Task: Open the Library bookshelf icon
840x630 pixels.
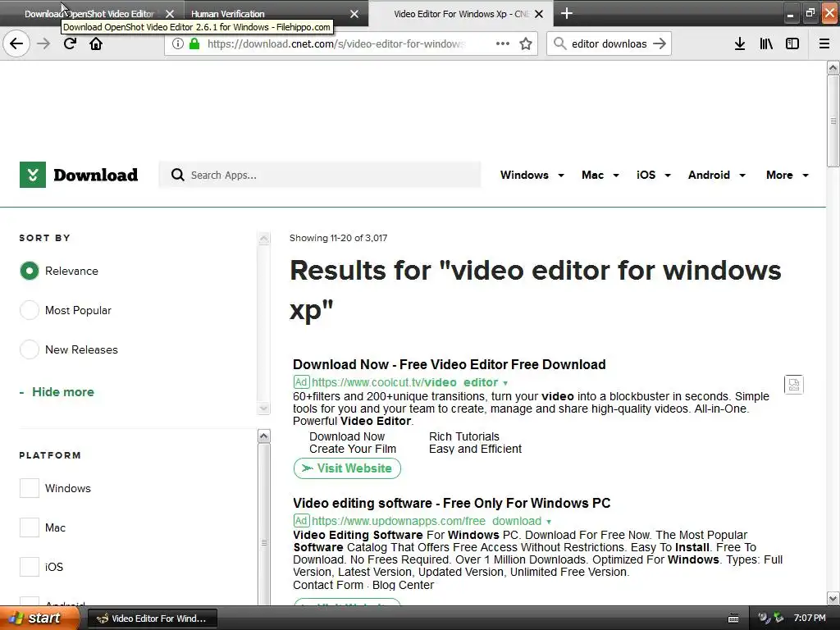Action: point(766,44)
